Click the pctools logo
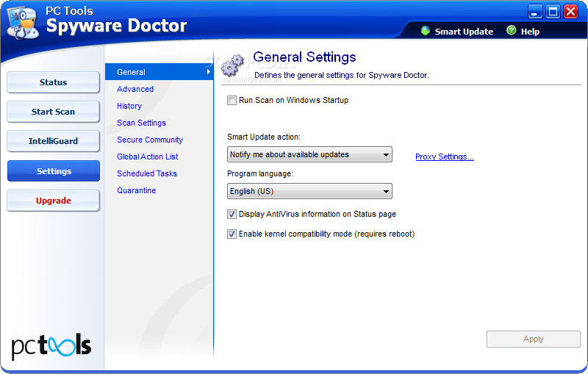This screenshot has height=374, width=588. coord(51,346)
